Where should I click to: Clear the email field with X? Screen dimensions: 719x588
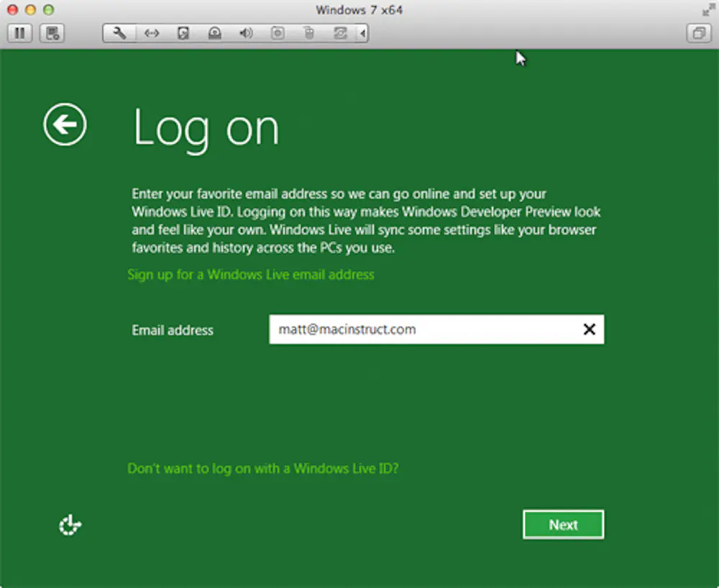589,330
